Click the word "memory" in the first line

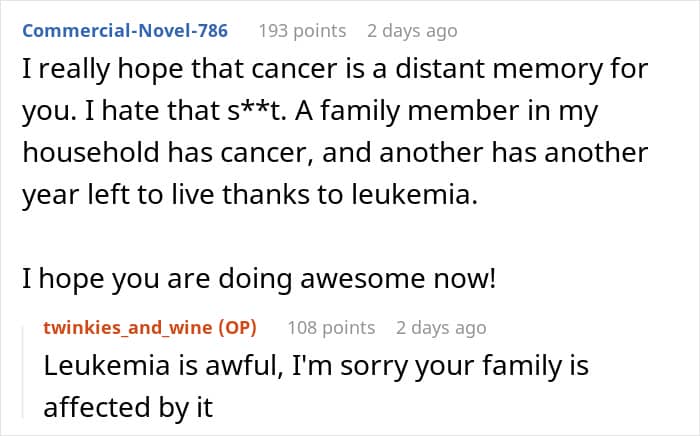coord(548,70)
